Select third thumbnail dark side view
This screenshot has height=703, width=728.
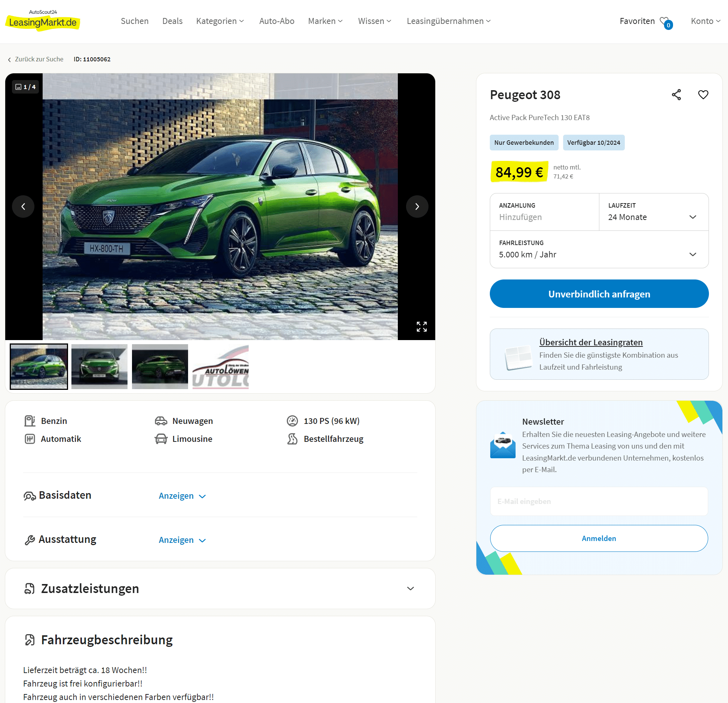(160, 367)
